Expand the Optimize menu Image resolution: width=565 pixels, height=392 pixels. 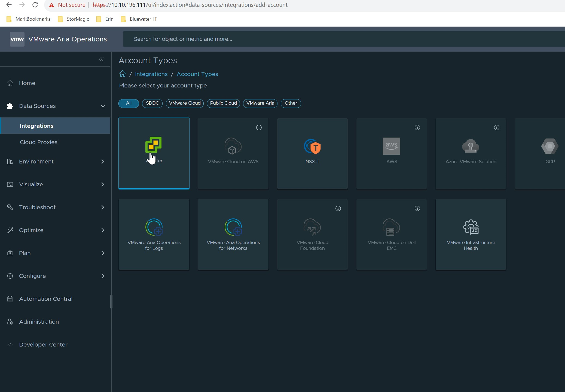click(x=103, y=230)
